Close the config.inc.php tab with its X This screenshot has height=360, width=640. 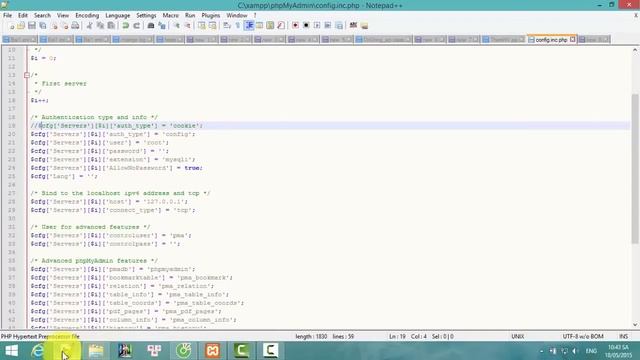click(572, 40)
